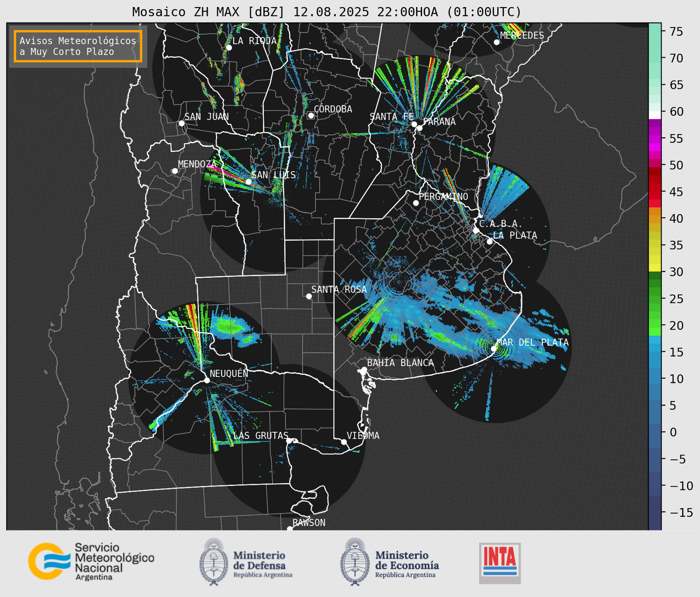Image resolution: width=700 pixels, height=597 pixels.
Task: Click the Bahía Blanca city marker dot
Action: click(364, 369)
